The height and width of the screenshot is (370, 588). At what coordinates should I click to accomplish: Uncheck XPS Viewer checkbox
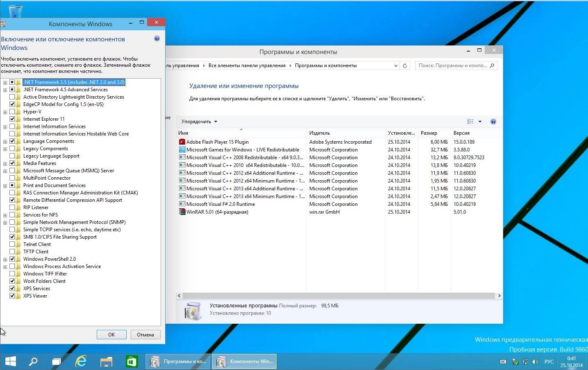click(12, 296)
